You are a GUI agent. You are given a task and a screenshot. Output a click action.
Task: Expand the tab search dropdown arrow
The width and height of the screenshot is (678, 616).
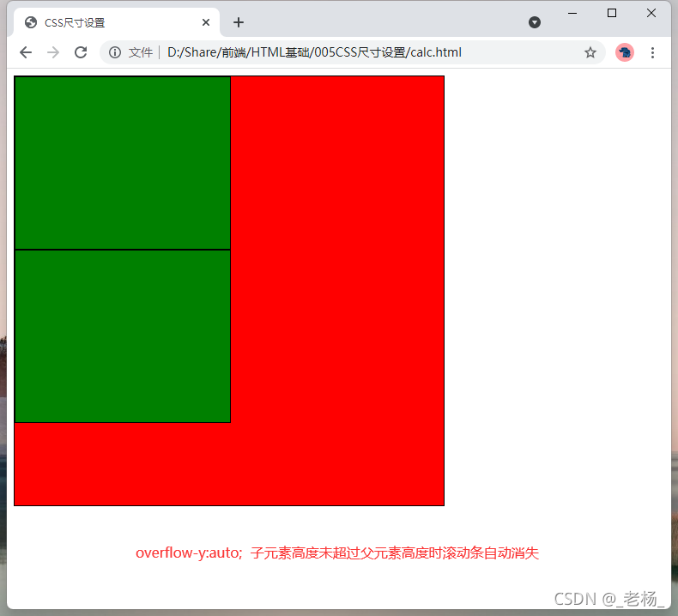point(535,22)
